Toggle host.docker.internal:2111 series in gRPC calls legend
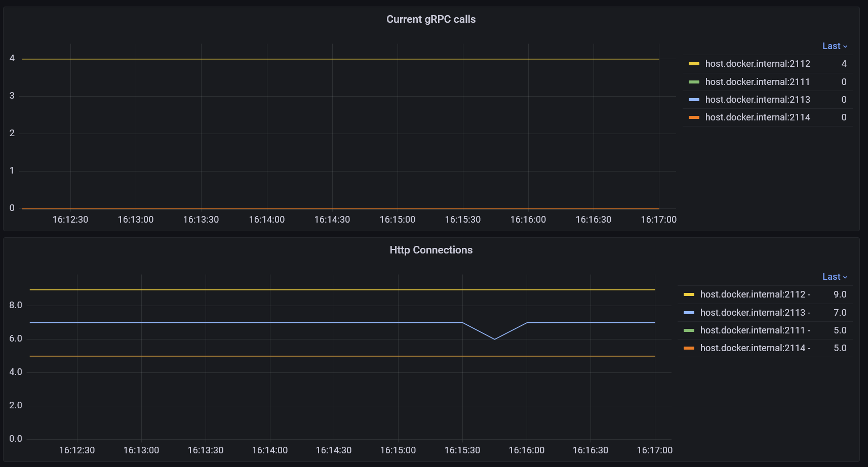This screenshot has width=868, height=467. coord(758,82)
